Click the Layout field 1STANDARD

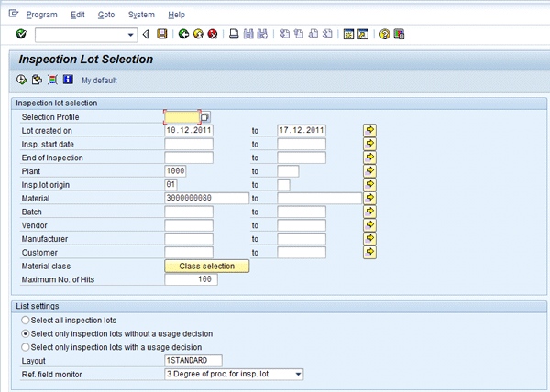tap(192, 361)
